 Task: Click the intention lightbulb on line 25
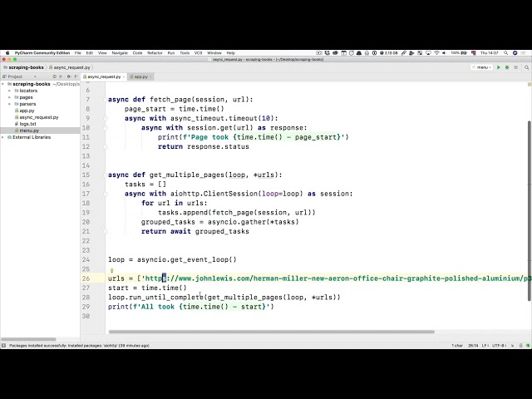(x=111, y=270)
